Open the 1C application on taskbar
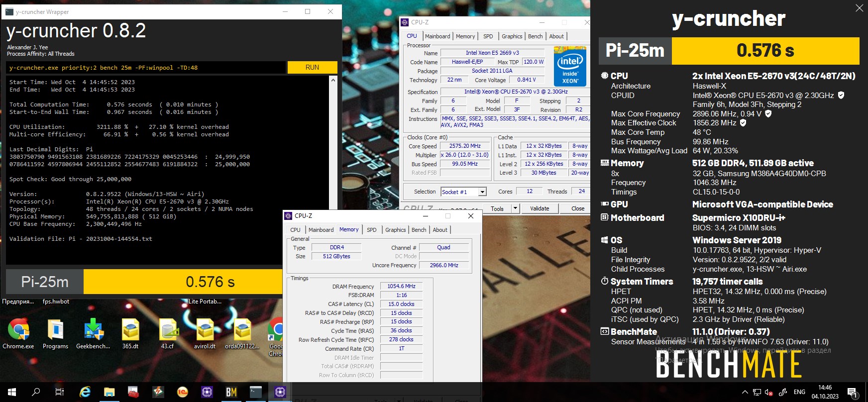This screenshot has width=868, height=402. [x=182, y=392]
